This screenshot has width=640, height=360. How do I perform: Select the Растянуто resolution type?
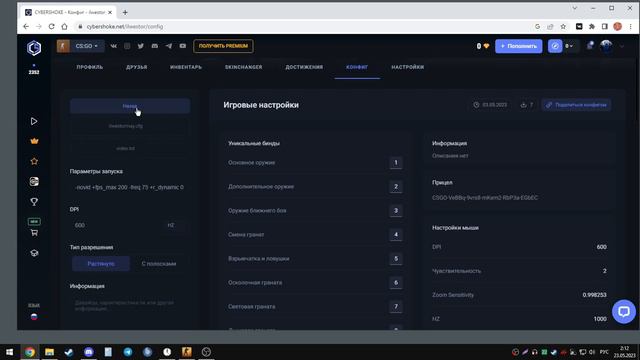click(x=101, y=264)
